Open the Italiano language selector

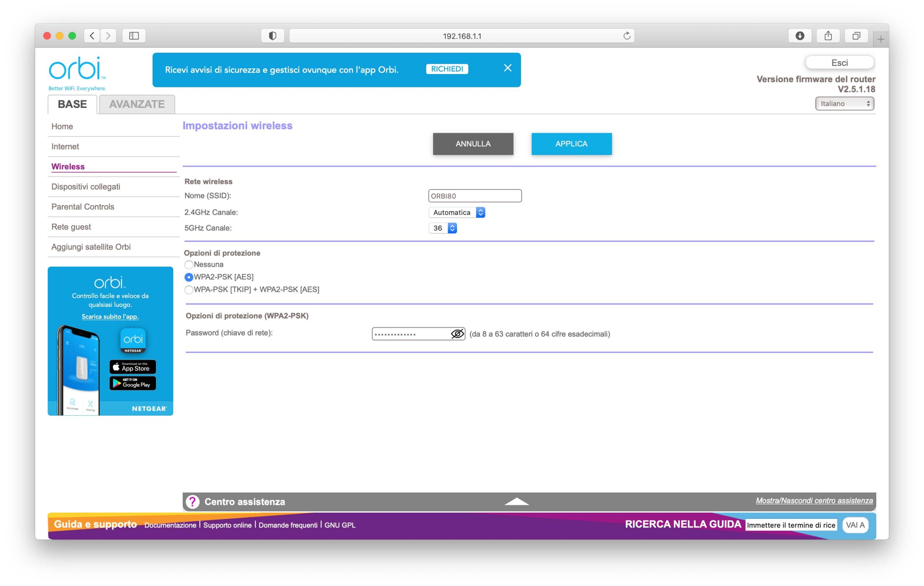point(844,104)
